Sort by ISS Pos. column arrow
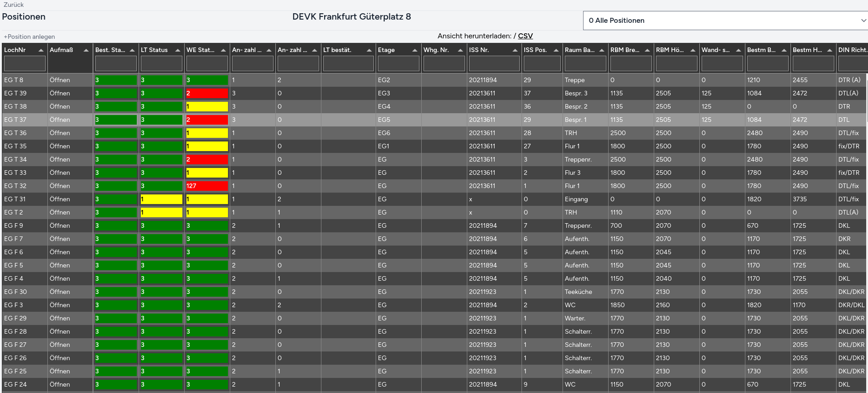The image size is (868, 393). point(556,50)
